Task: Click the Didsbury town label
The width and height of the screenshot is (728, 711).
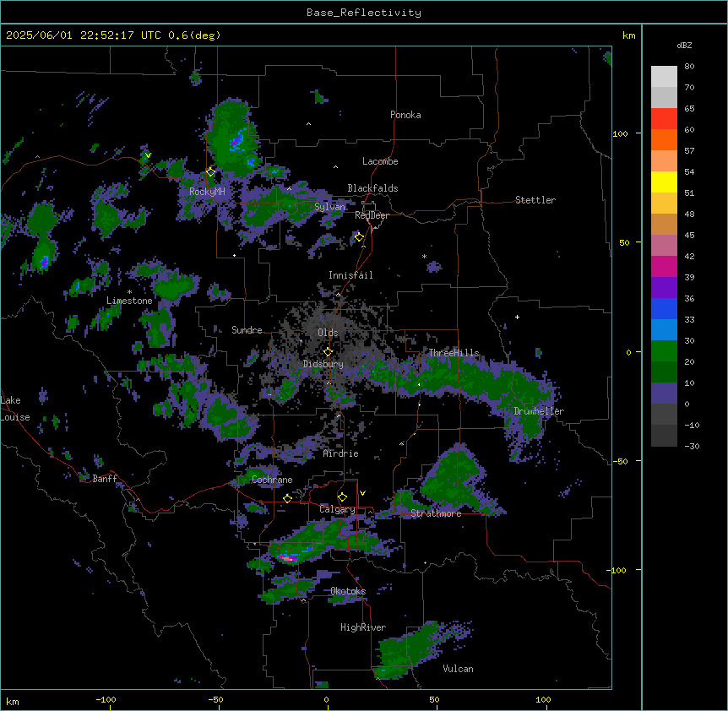Action: [x=323, y=364]
